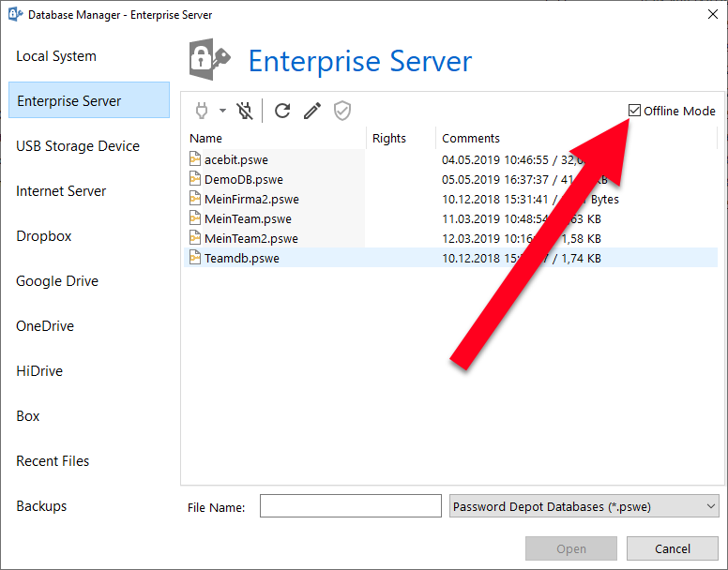Screen dimensions: 728x570
Task: Click MeinFirma2.pswe file icon
Action: [195, 198]
